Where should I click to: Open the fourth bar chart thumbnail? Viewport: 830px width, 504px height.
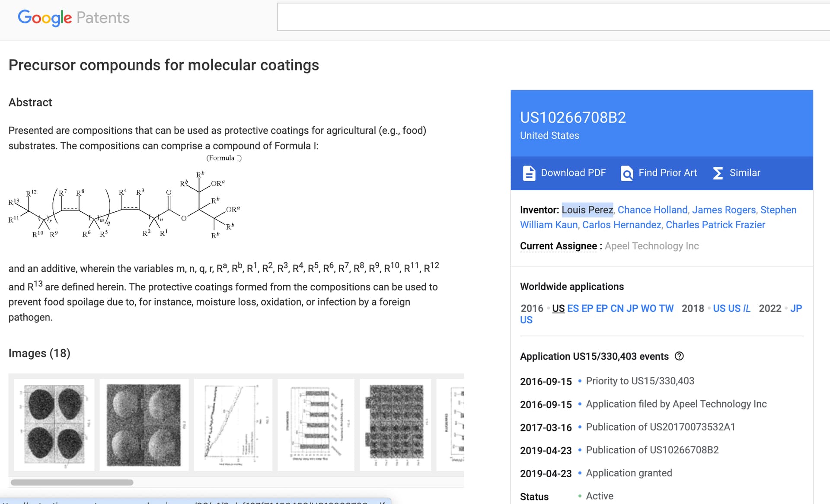316,424
